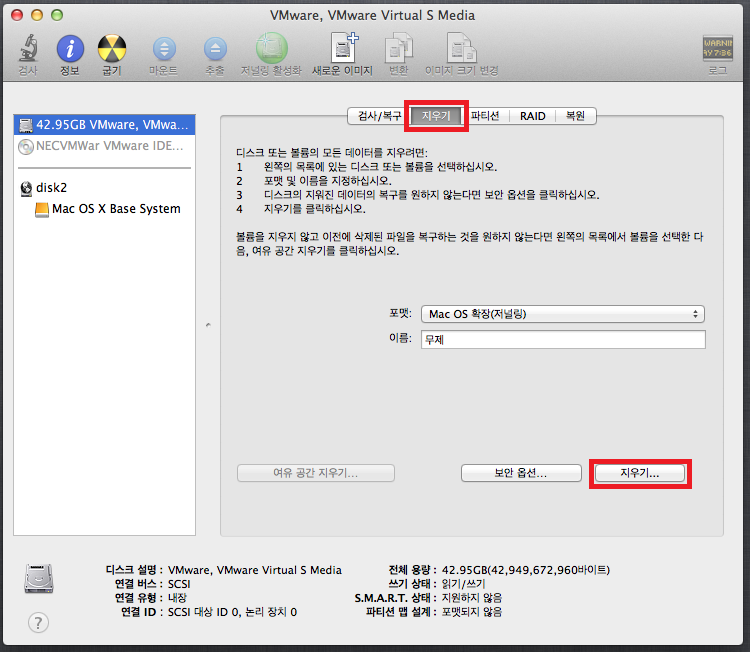Click the 42.95GB(42,949,672,960바이트) capacity value
The image size is (750, 652).
[x=526, y=570]
